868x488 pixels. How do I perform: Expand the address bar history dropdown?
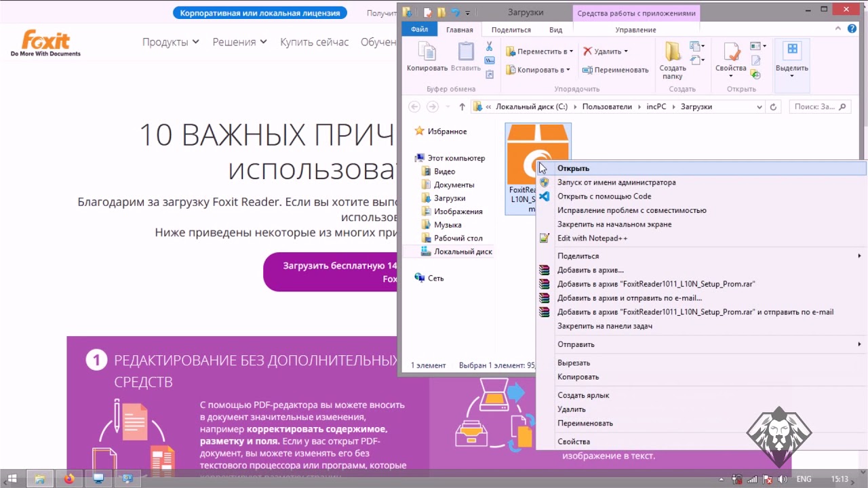[759, 107]
